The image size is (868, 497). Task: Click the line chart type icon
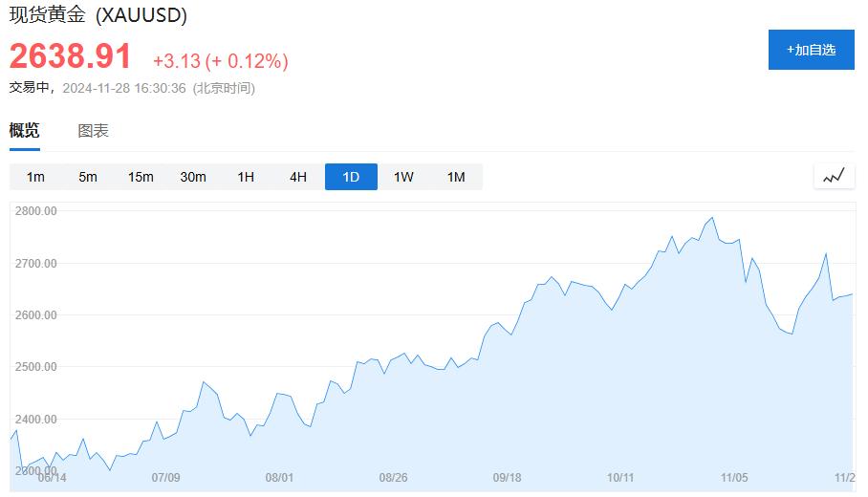(x=834, y=176)
